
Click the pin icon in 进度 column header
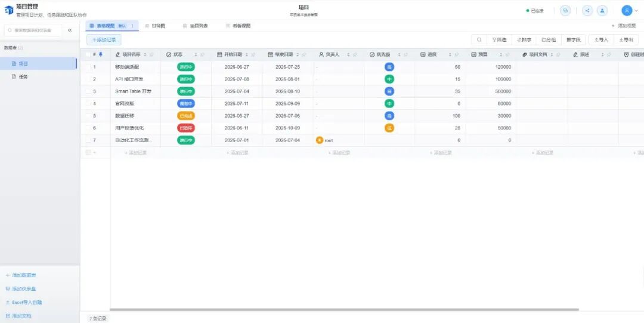click(x=456, y=55)
